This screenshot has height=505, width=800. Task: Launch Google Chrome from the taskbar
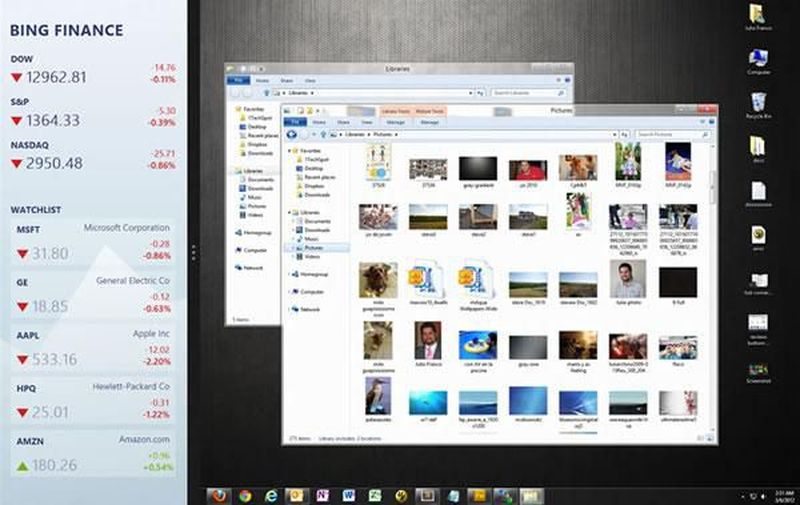click(x=245, y=495)
